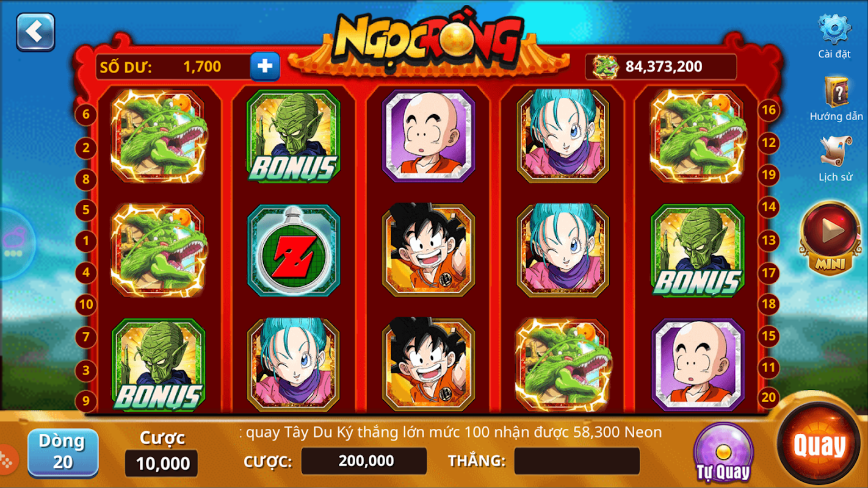Toggle Tự Quay auto spin
Viewport: 868px width, 488px height.
pos(723,453)
